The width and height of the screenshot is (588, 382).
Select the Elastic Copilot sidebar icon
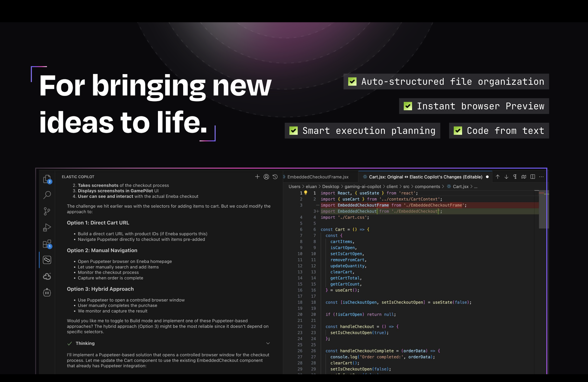tap(47, 260)
